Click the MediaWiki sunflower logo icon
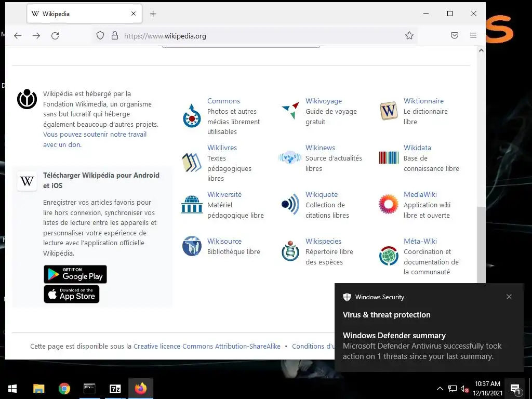 coord(389,204)
